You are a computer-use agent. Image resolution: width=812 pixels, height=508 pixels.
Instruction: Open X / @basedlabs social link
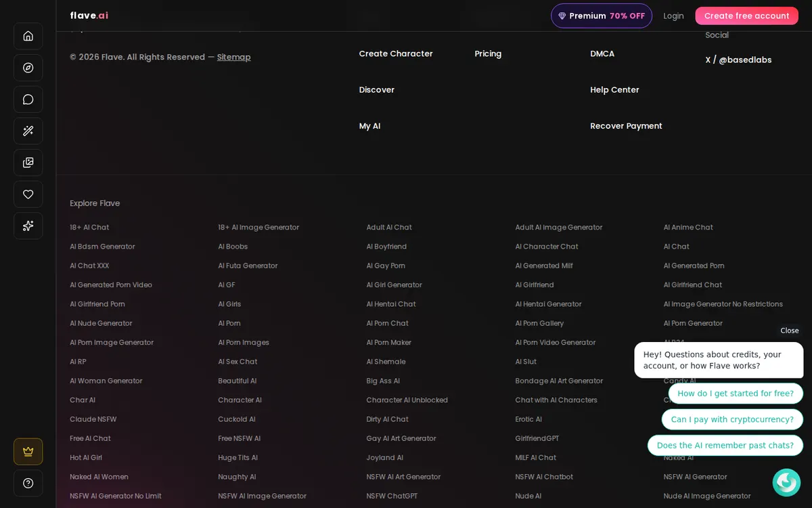tap(738, 60)
